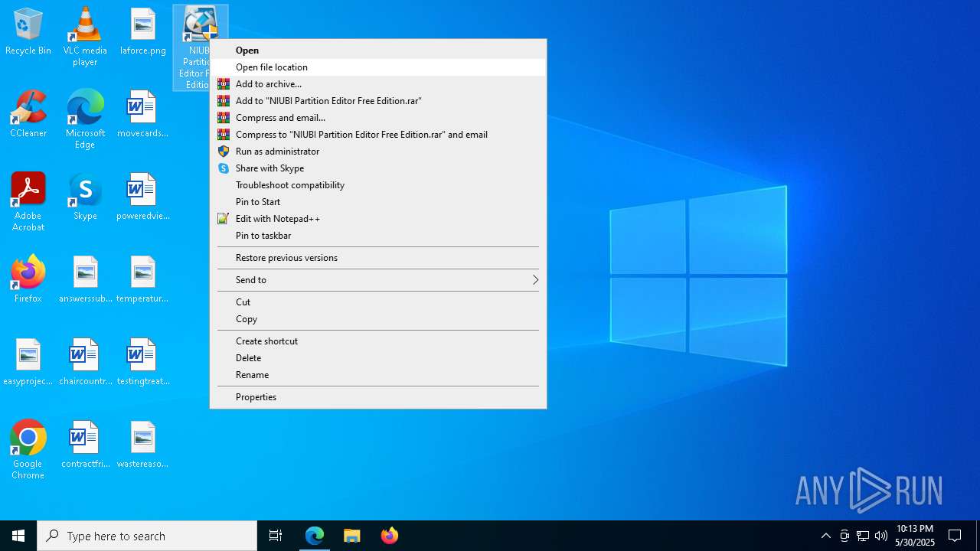Choose Properties in the context menu
This screenshot has height=551, width=980.
(378, 397)
